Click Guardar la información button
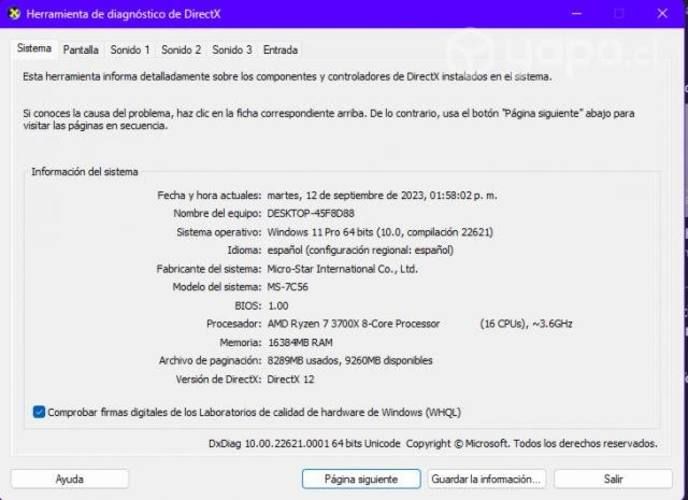 coord(486,479)
